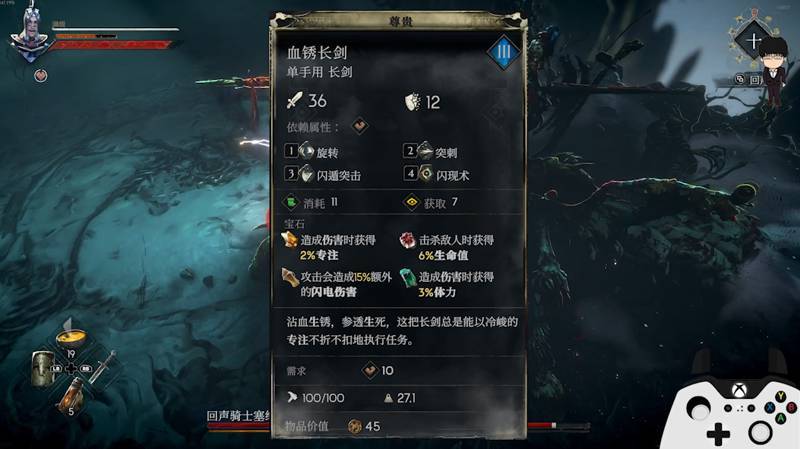Choose skill 4 闪现术 icon

click(x=426, y=174)
